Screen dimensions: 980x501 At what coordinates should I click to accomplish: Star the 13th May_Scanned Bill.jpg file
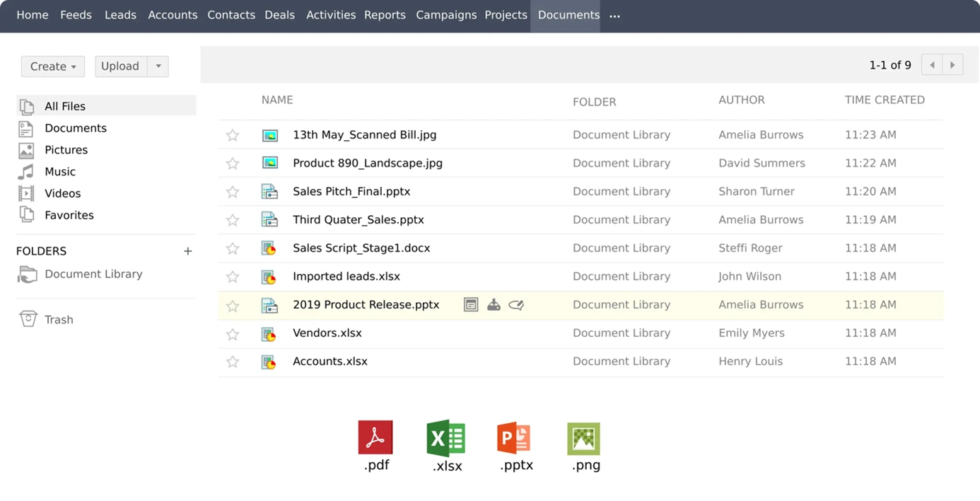pyautogui.click(x=233, y=134)
